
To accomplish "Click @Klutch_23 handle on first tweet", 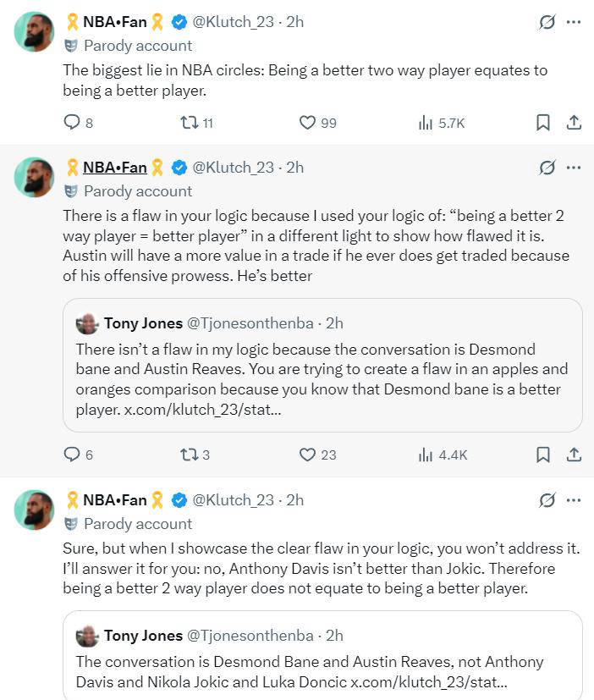I will tap(234, 22).
